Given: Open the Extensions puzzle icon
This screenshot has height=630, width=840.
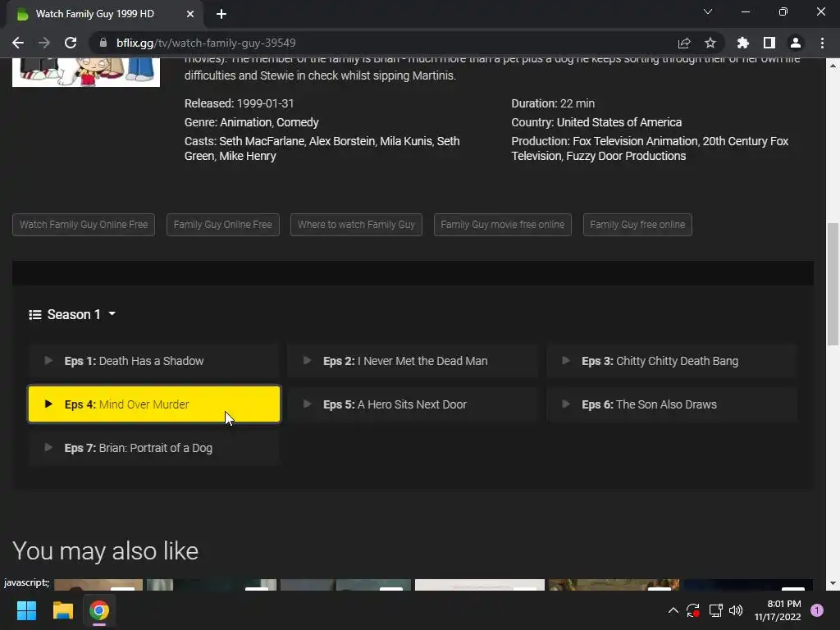Looking at the screenshot, I should (x=743, y=43).
